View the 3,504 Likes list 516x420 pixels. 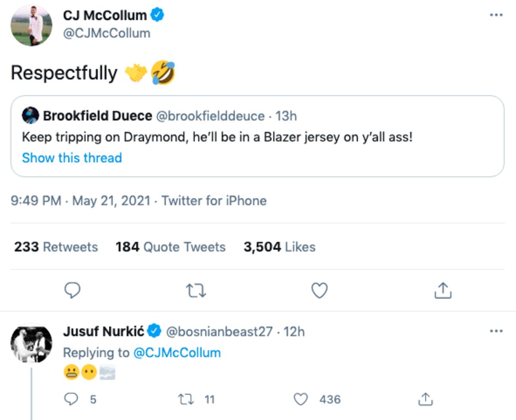click(x=279, y=247)
